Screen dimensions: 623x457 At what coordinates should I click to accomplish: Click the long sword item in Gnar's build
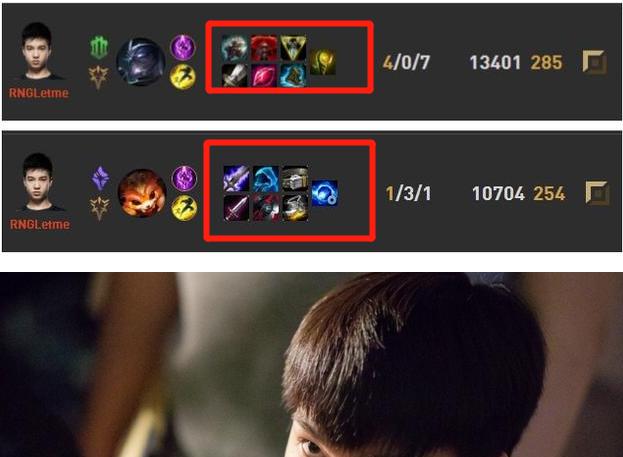coord(236,208)
